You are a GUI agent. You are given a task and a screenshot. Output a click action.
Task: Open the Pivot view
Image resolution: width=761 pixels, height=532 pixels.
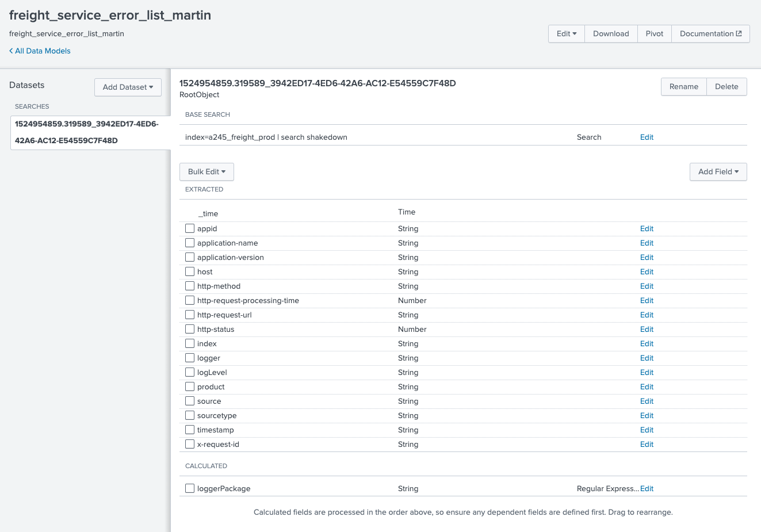654,34
